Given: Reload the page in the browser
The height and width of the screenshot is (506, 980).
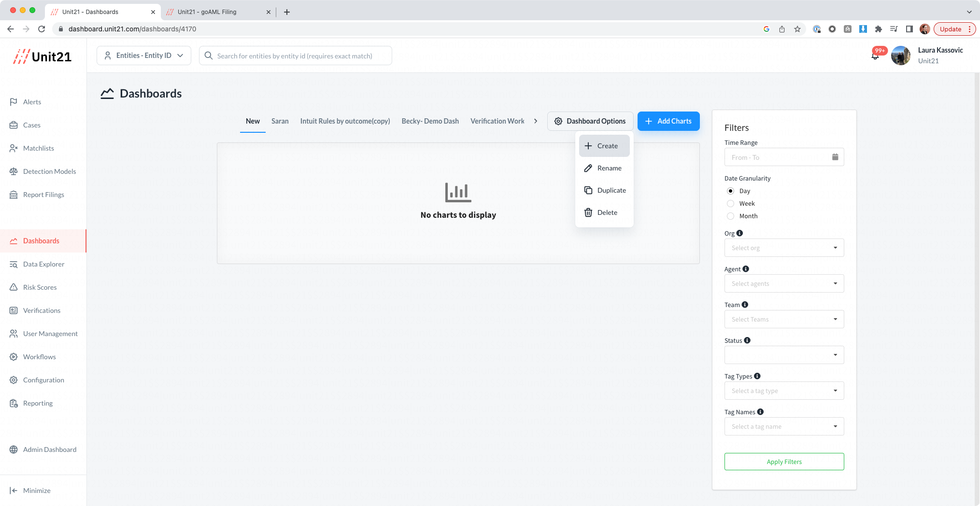Looking at the screenshot, I should coord(42,29).
